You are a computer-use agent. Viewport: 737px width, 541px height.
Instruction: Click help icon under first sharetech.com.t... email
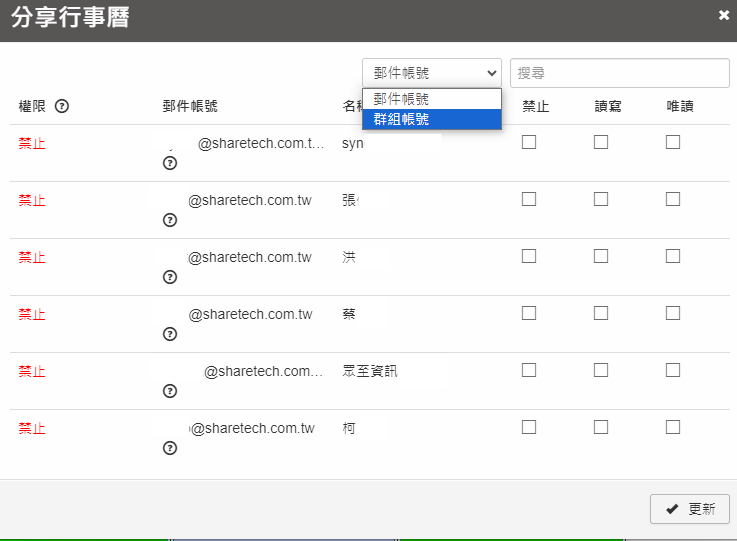coord(170,163)
